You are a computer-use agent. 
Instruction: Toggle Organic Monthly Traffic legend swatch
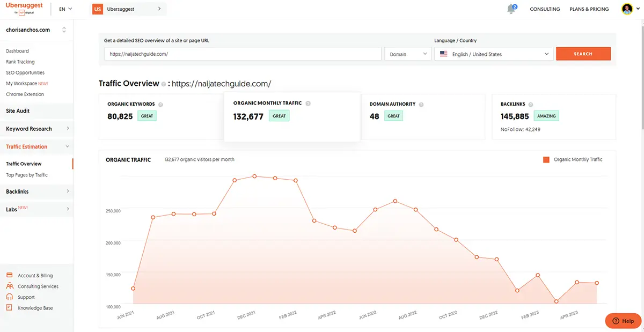click(x=546, y=159)
